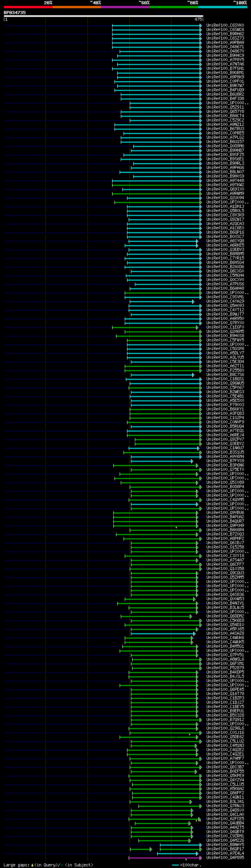Click UniRef100_Q69IX0 label
The height and width of the screenshot is (868, 251).
(225, 189)
